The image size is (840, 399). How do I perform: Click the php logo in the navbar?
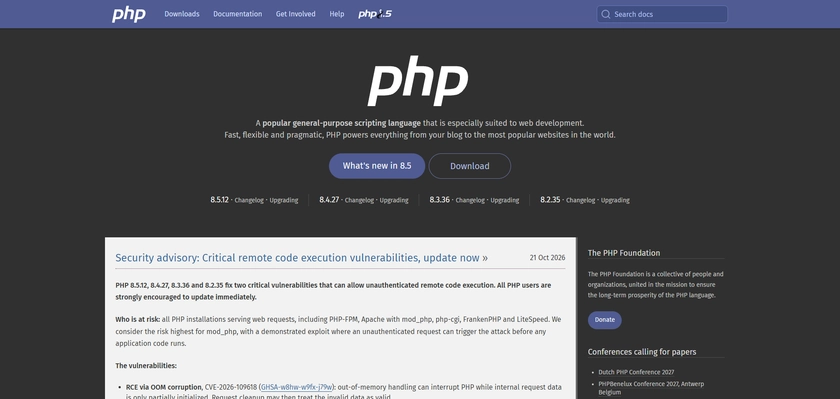click(129, 14)
